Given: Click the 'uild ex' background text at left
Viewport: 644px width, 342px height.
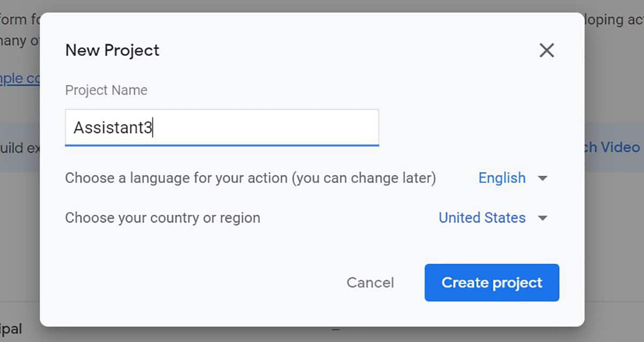Looking at the screenshot, I should [19, 147].
